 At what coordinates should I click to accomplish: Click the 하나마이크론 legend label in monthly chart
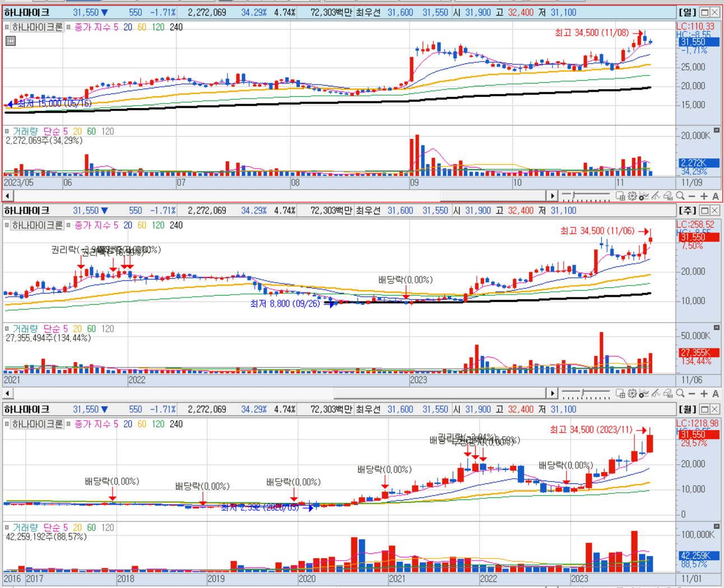pyautogui.click(x=38, y=424)
